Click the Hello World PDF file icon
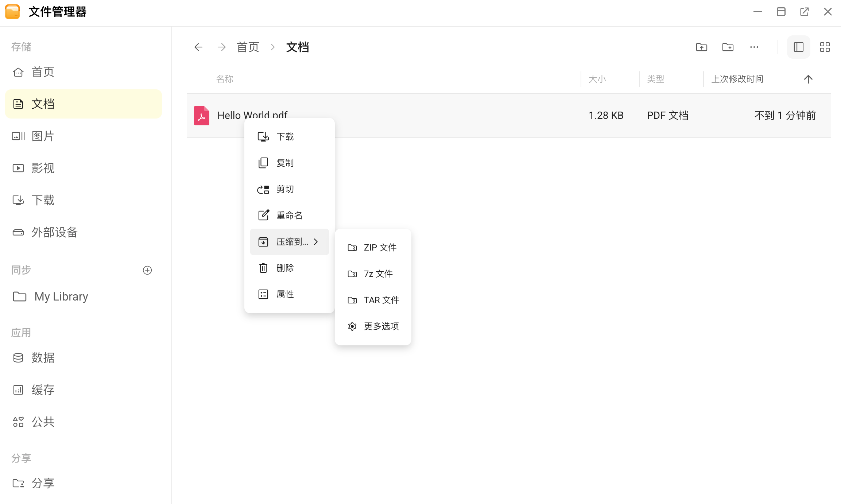 [x=202, y=116]
